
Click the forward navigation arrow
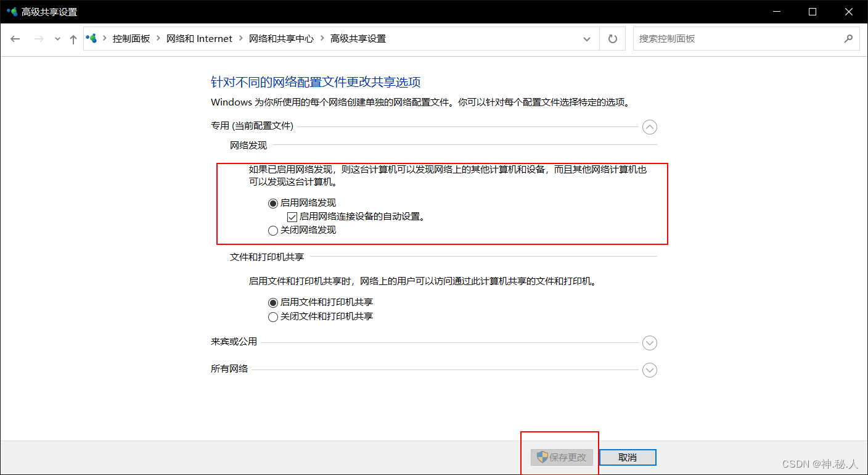[x=39, y=39]
